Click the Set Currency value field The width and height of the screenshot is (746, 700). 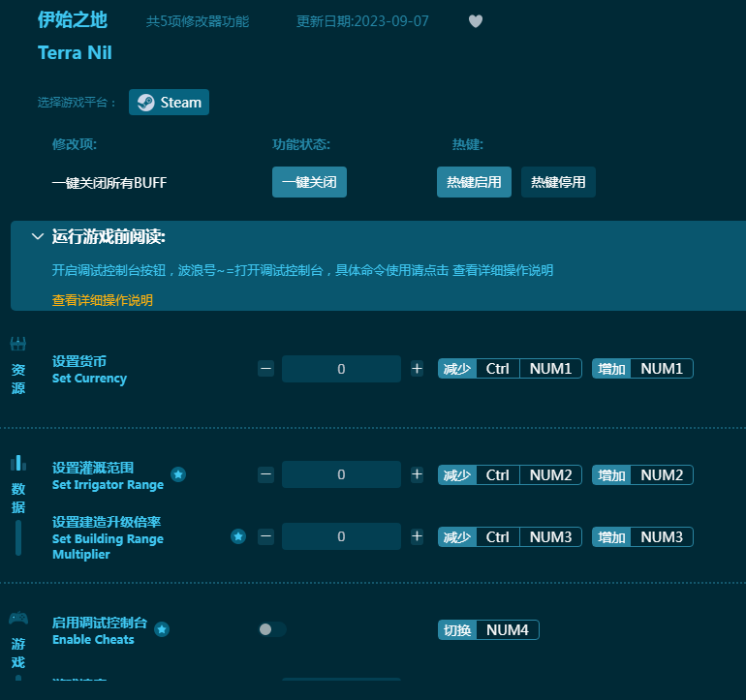pyautogui.click(x=341, y=369)
